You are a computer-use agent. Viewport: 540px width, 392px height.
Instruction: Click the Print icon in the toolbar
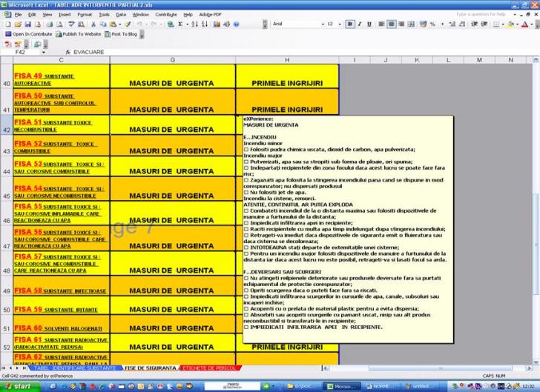point(50,24)
